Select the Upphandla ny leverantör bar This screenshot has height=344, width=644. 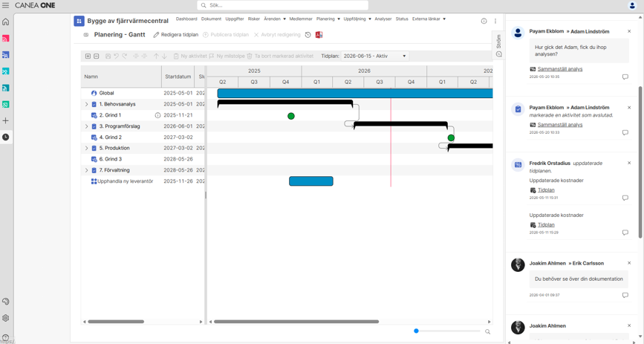[311, 181]
